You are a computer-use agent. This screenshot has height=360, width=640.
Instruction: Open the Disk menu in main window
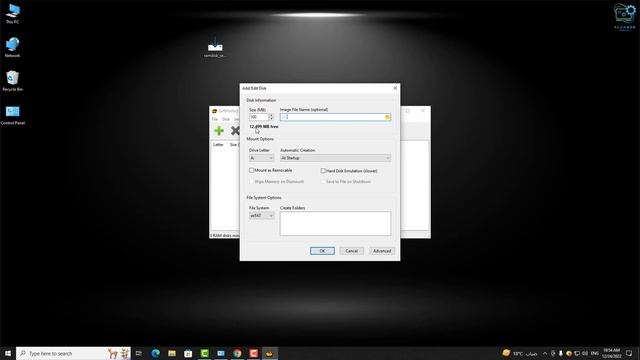[x=226, y=119]
